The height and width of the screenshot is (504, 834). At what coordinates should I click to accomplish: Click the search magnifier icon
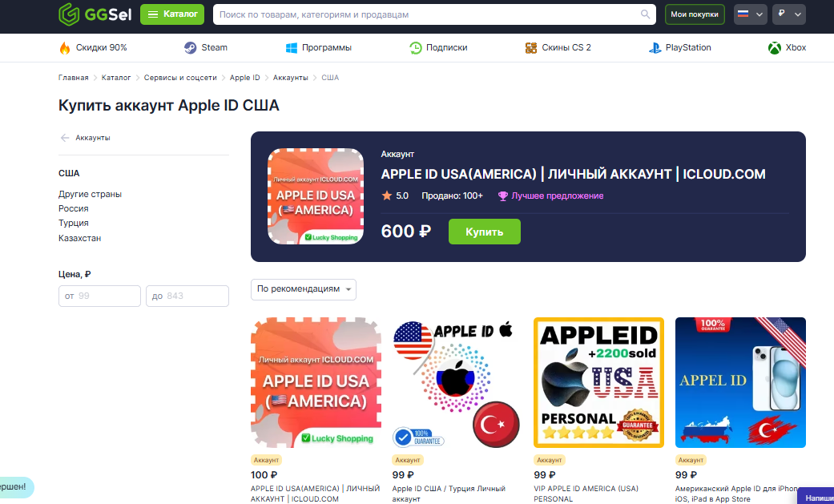[645, 14]
